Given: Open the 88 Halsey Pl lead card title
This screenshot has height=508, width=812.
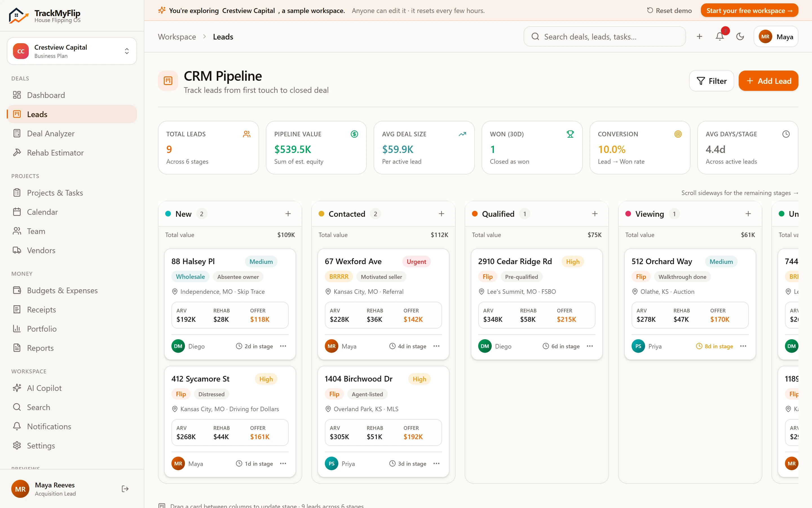Looking at the screenshot, I should [193, 261].
